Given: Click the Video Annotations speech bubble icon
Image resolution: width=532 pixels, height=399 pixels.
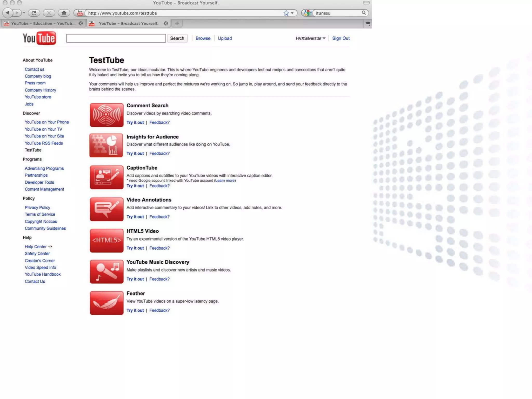Looking at the screenshot, I should (107, 209).
